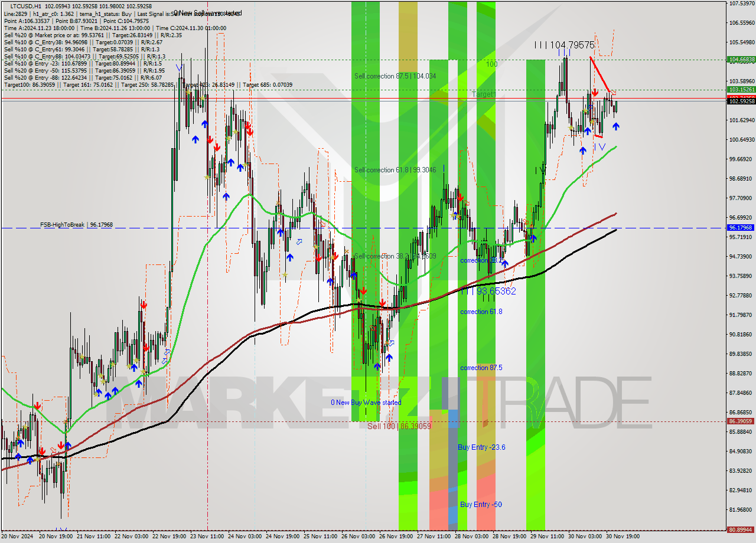Click the blue buy arrow under the latest candle

click(616, 126)
